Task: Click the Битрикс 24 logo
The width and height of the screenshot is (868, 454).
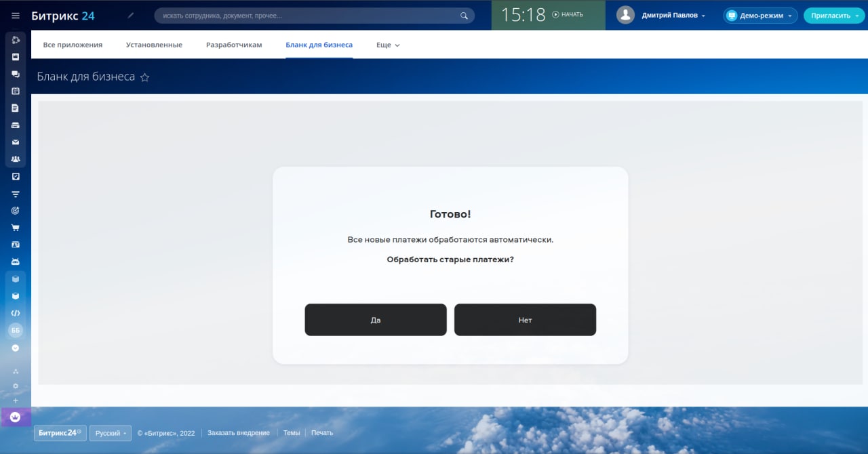Action: click(63, 15)
